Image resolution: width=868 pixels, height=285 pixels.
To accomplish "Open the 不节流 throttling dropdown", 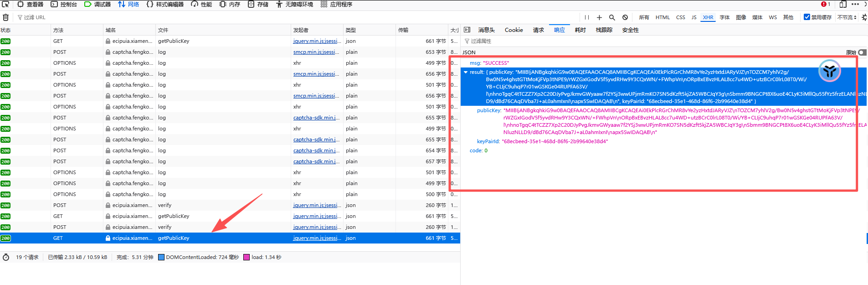I will click(847, 17).
